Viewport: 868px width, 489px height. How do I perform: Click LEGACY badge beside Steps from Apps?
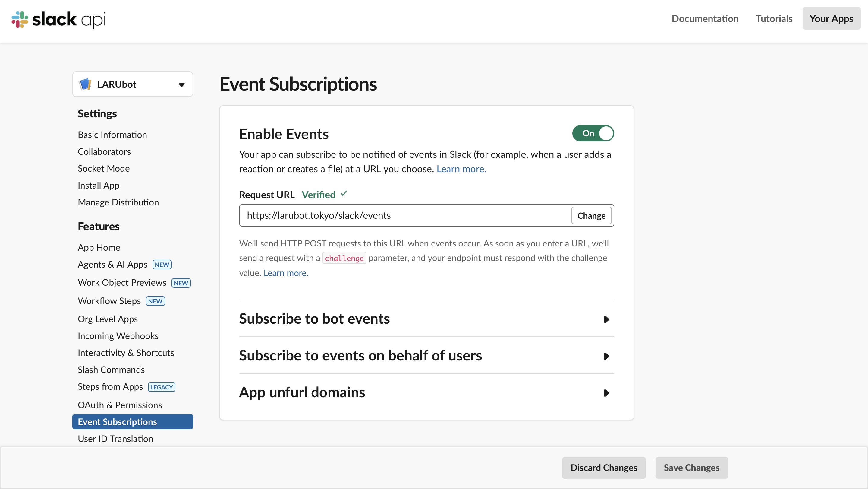162,387
